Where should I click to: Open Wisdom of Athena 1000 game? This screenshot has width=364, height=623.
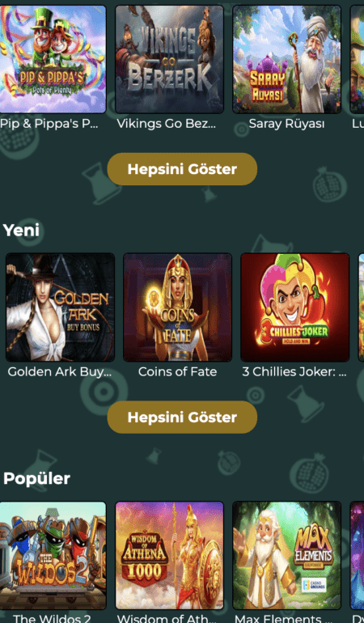pyautogui.click(x=170, y=555)
